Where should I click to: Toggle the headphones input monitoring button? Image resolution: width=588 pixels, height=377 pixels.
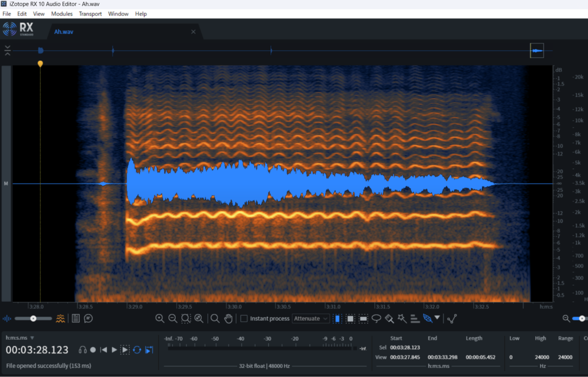click(x=83, y=349)
